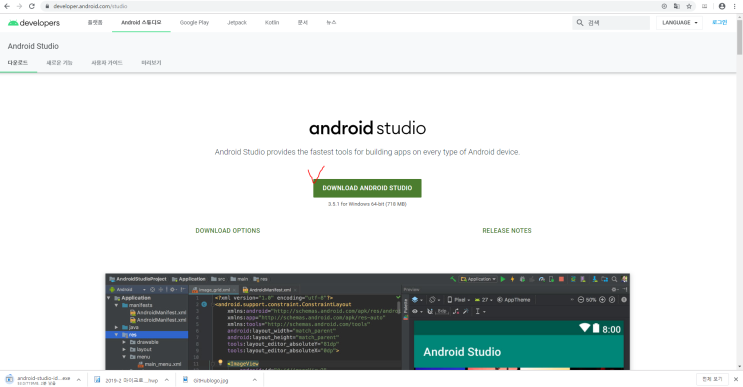The height and width of the screenshot is (387, 743).
Task: Click the android-studio exe download file icon
Action: pos(9,379)
